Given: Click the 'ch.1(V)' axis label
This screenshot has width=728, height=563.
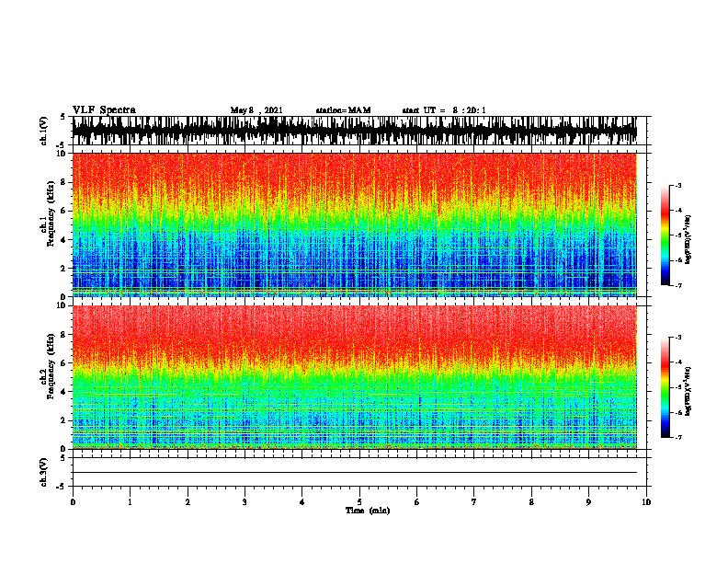Looking at the screenshot, I should point(44,131).
